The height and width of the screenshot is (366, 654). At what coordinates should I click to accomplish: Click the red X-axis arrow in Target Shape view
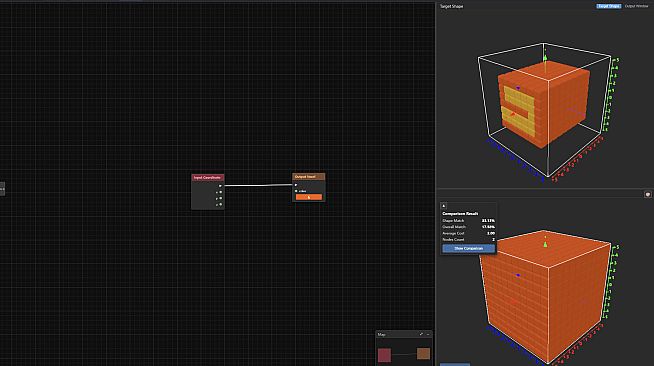tap(513, 113)
